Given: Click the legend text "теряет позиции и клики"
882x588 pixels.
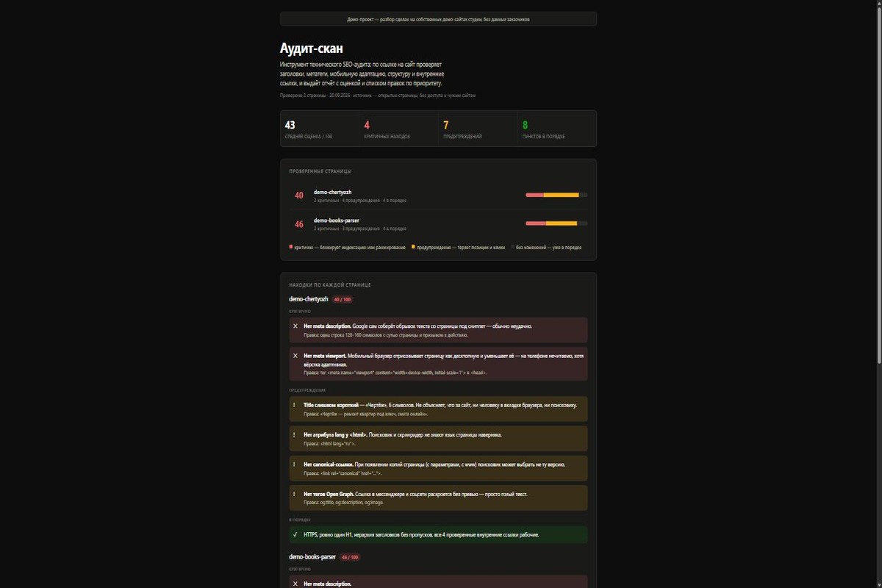Looking at the screenshot, I should click(480, 248).
